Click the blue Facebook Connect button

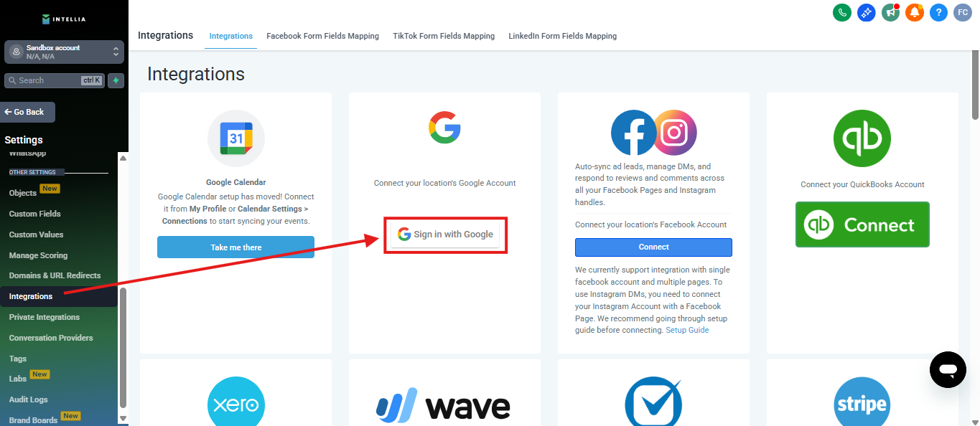[653, 247]
